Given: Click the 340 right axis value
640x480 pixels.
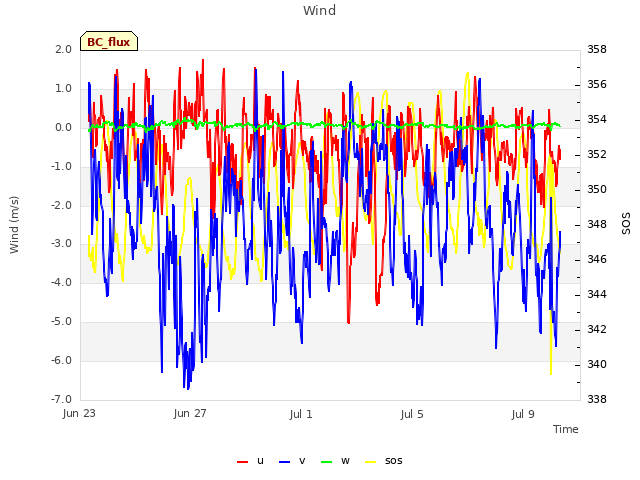Looking at the screenshot, I should click(597, 364).
